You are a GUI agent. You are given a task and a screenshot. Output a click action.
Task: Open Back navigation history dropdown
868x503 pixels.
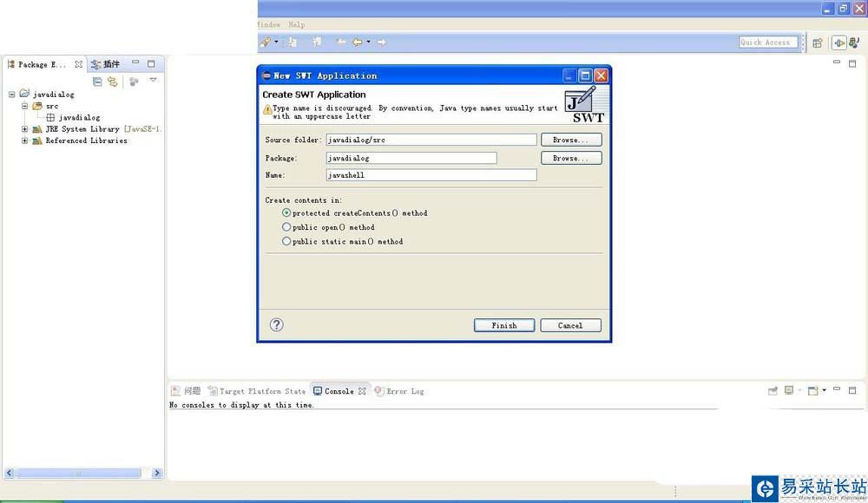point(368,42)
